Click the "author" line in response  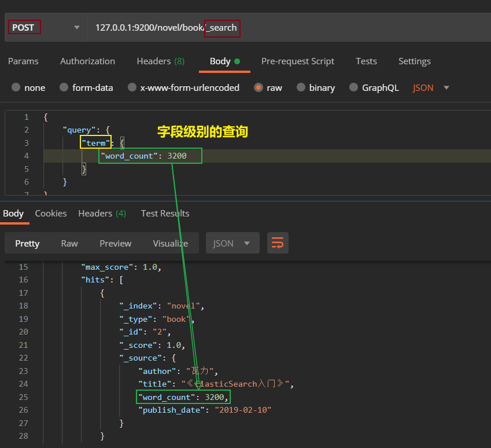click(x=178, y=371)
